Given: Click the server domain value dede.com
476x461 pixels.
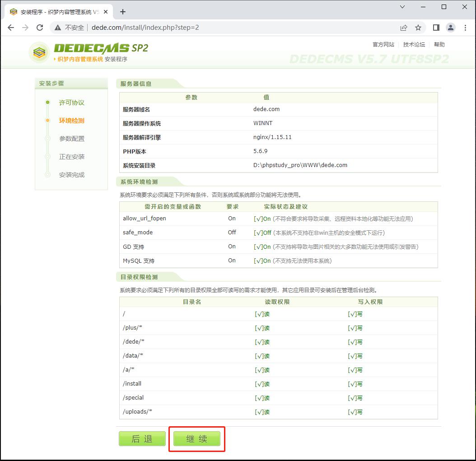Looking at the screenshot, I should (x=266, y=109).
